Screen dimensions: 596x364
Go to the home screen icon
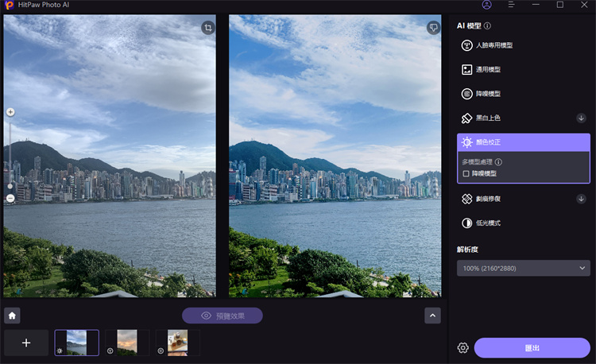tap(12, 316)
